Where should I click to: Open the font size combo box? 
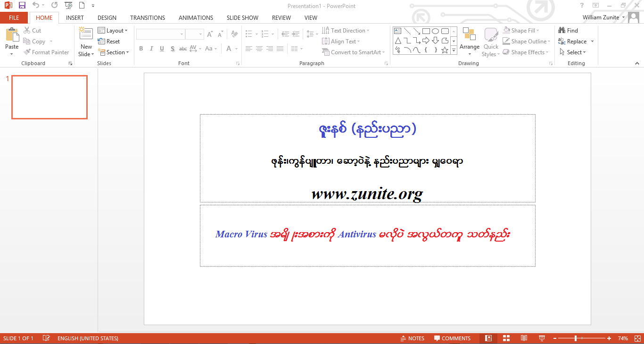(194, 34)
